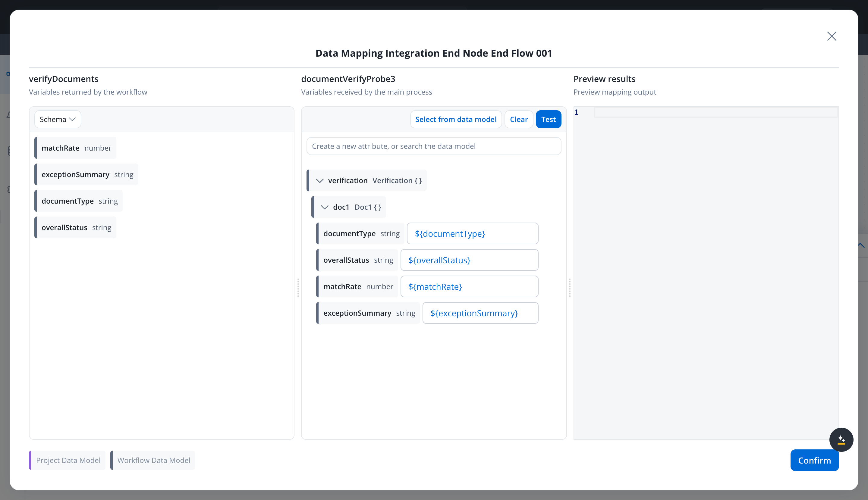This screenshot has width=868, height=500.
Task: Click Select from data model
Action: pos(456,119)
